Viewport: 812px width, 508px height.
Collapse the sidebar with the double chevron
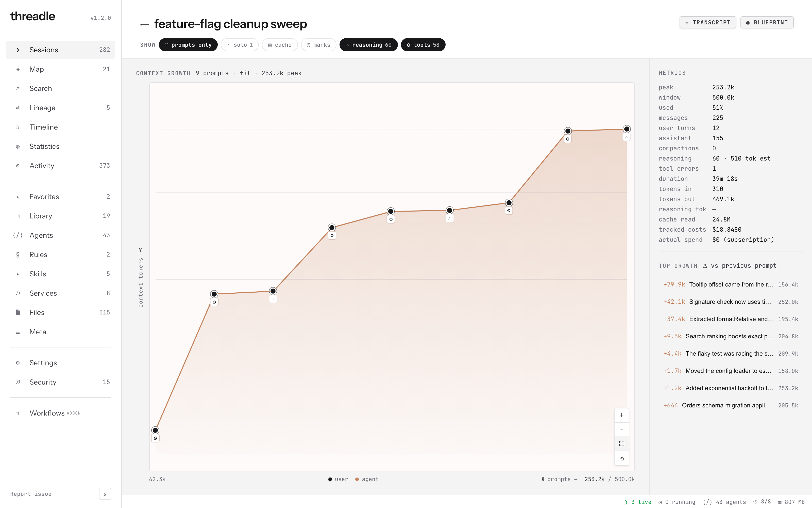point(105,494)
